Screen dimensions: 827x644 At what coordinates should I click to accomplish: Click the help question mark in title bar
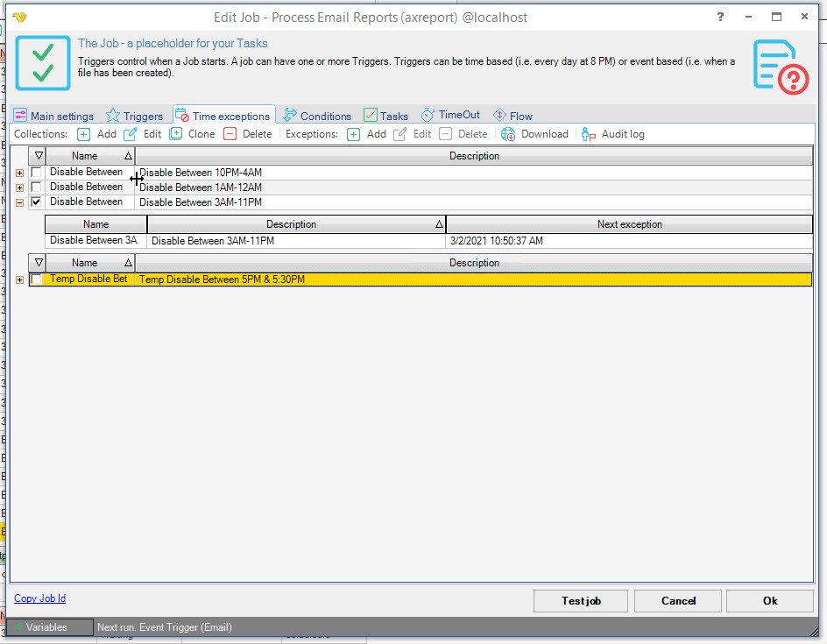721,17
